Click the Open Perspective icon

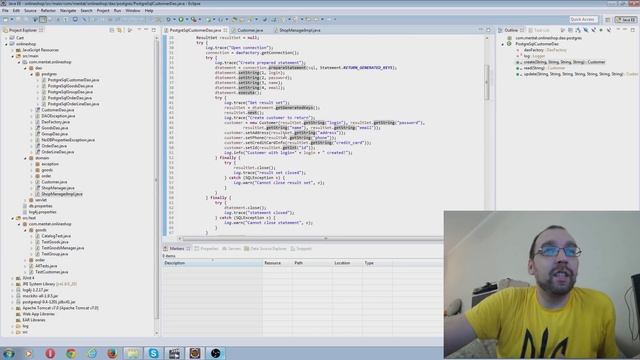[608, 19]
